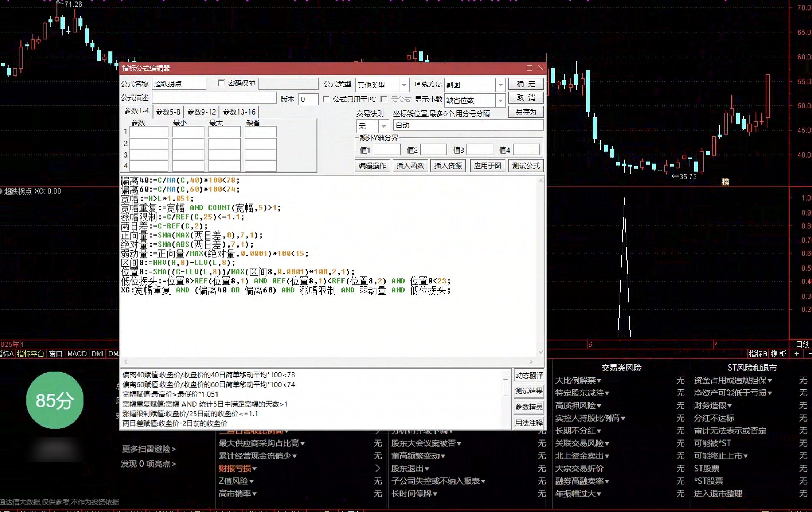This screenshot has height=512, width=812.
Task: Click the 榜 marker on the chart
Action: pyautogui.click(x=725, y=182)
